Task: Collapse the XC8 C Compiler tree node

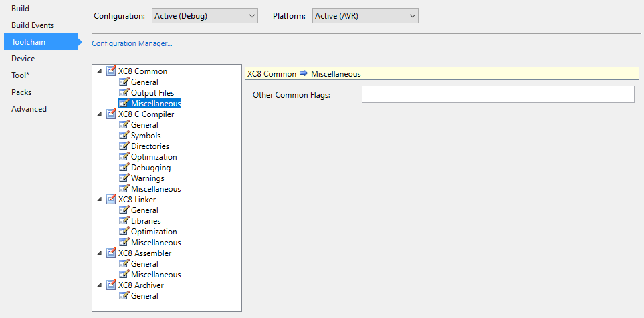Action: [100, 114]
